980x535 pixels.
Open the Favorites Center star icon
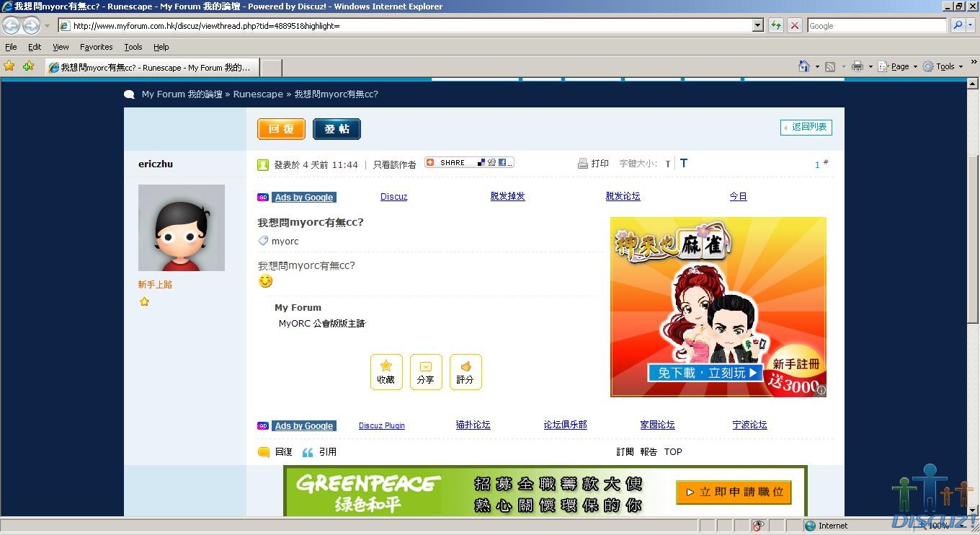pyautogui.click(x=9, y=66)
